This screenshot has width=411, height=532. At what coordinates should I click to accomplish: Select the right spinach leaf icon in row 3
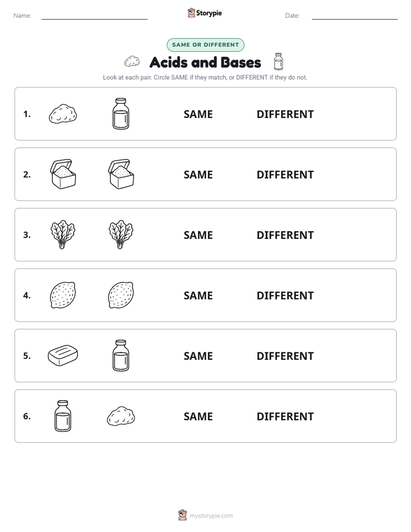pyautogui.click(x=121, y=234)
